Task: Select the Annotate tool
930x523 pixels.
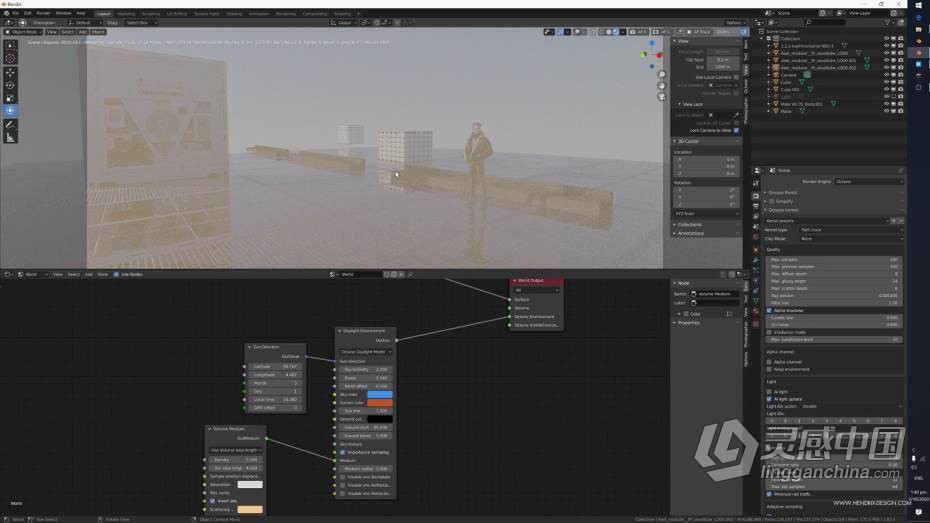Action: pyautogui.click(x=10, y=125)
